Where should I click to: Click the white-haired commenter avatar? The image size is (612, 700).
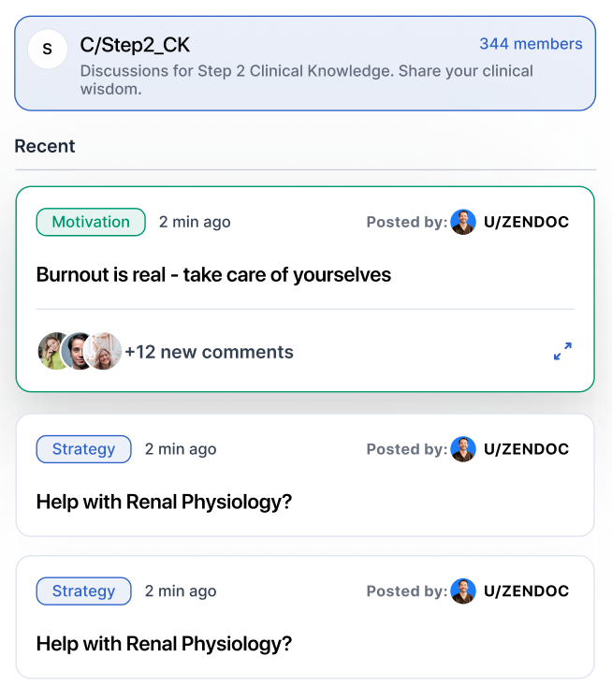tap(105, 352)
